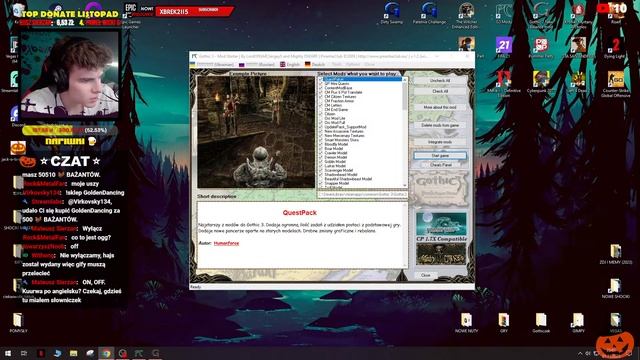Open Task View on the taskbar
Screen dimensions: 640x360
(24, 353)
